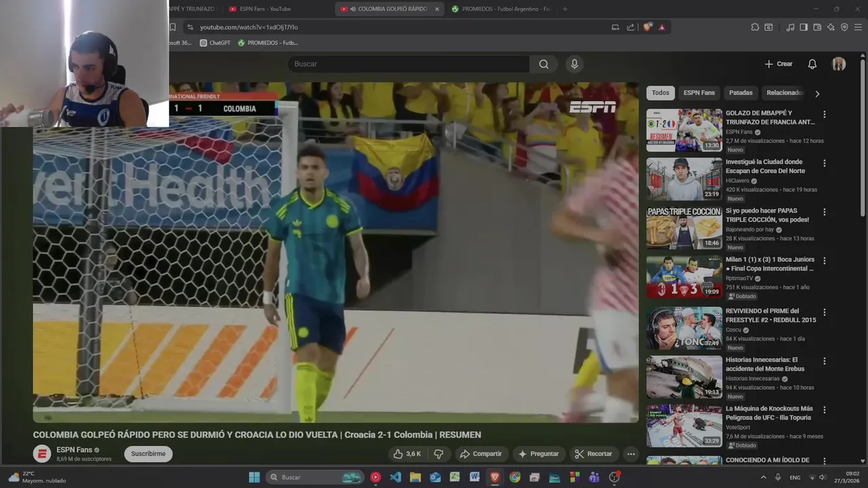Open the ESPN Fans channel name link

74,450
